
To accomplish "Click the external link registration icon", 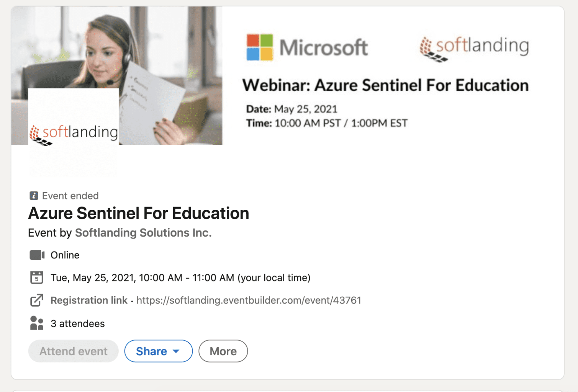I will point(37,300).
